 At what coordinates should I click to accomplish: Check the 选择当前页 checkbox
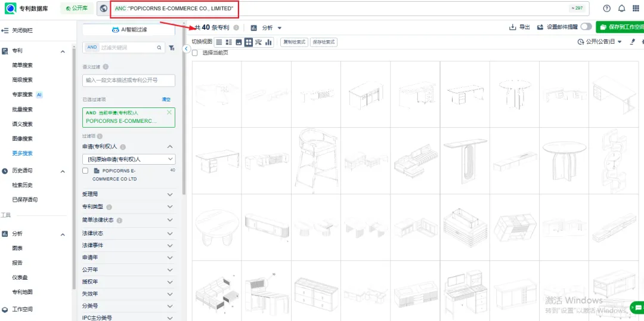point(194,53)
